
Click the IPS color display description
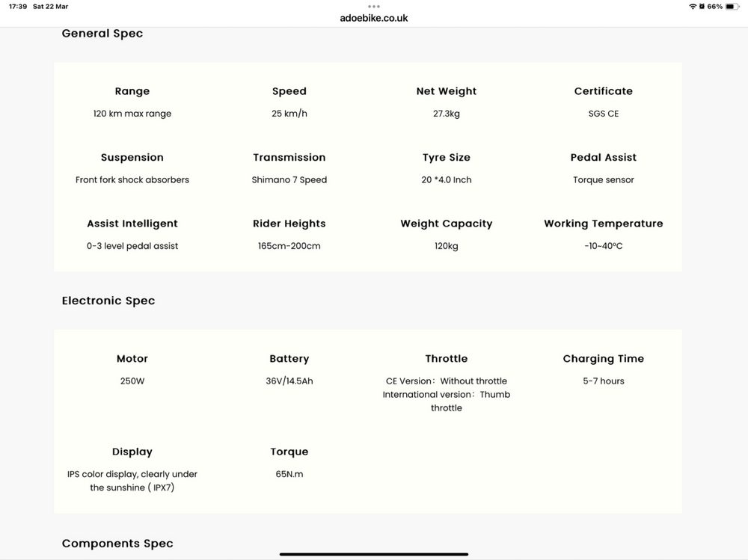(x=132, y=481)
